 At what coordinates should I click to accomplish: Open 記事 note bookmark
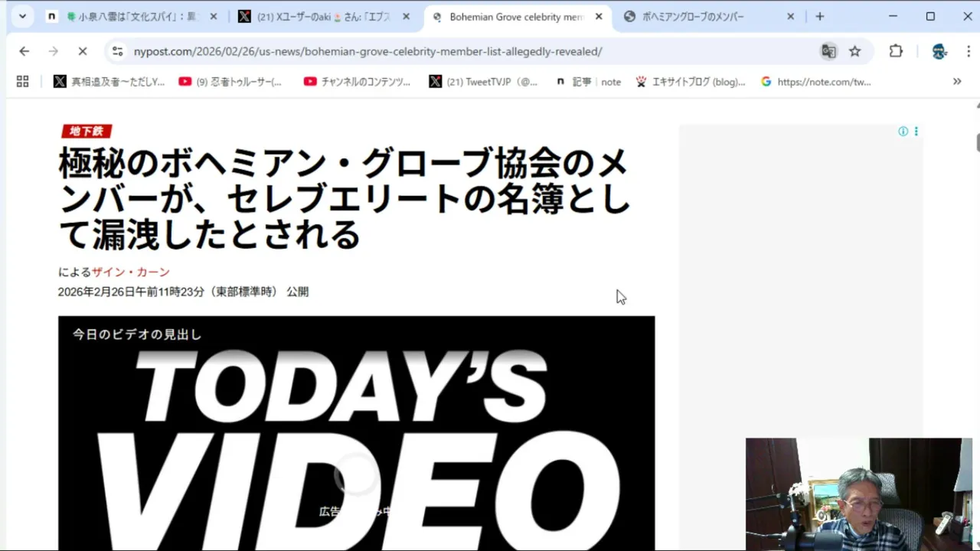click(x=587, y=81)
